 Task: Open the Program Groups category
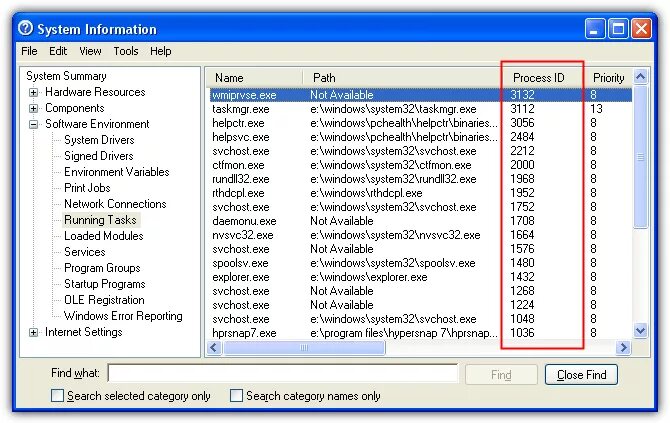pos(102,268)
